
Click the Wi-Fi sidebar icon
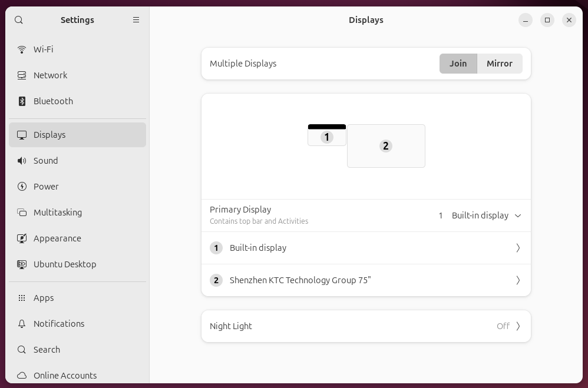(x=22, y=49)
